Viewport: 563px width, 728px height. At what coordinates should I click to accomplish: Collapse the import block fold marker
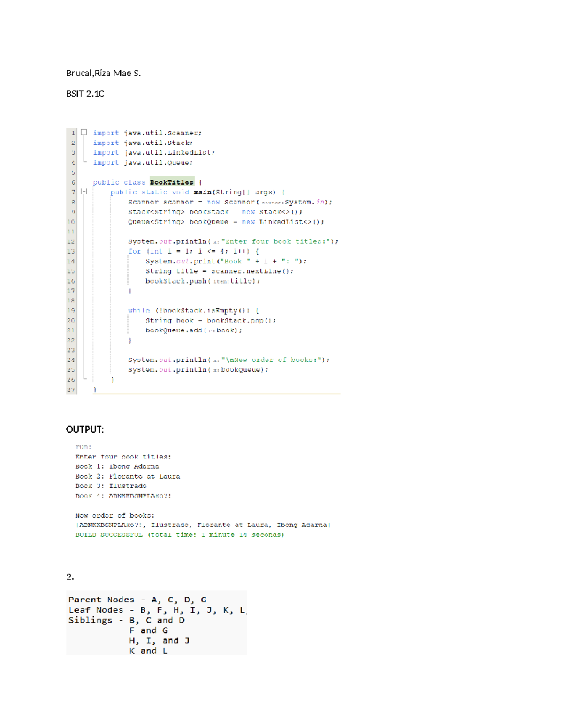click(x=84, y=132)
